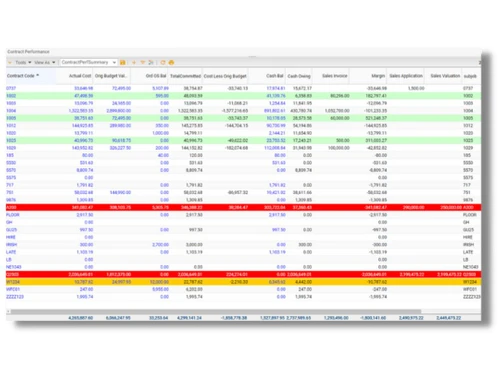The image size is (500, 375).
Task: Click the Cash Owing column header
Action: pyautogui.click(x=299, y=76)
